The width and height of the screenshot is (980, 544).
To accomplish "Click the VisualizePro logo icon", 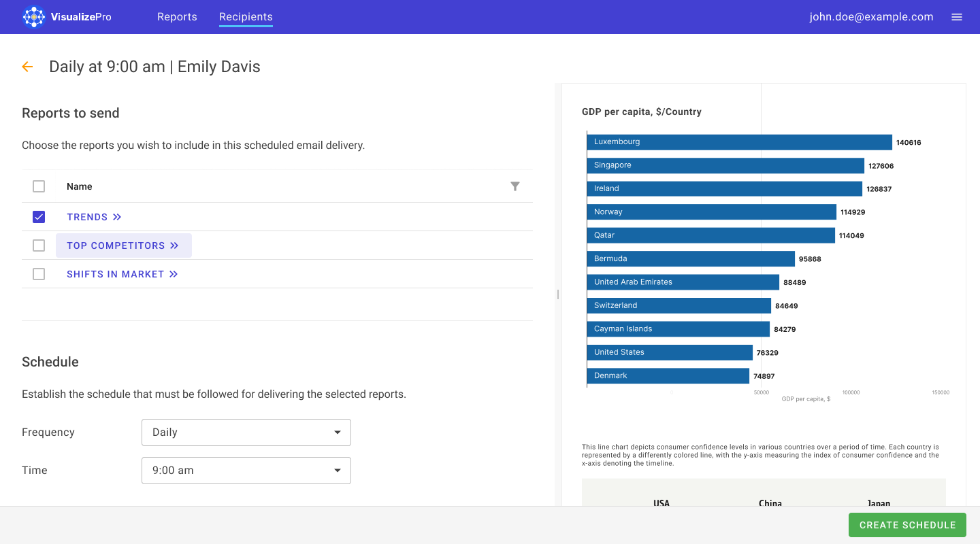I will click(x=33, y=17).
